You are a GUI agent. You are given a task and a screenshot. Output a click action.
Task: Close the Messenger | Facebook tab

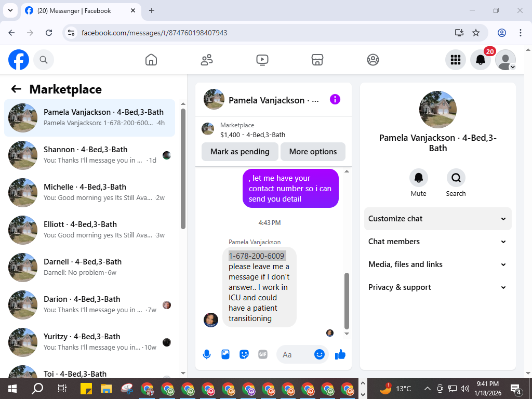click(134, 10)
